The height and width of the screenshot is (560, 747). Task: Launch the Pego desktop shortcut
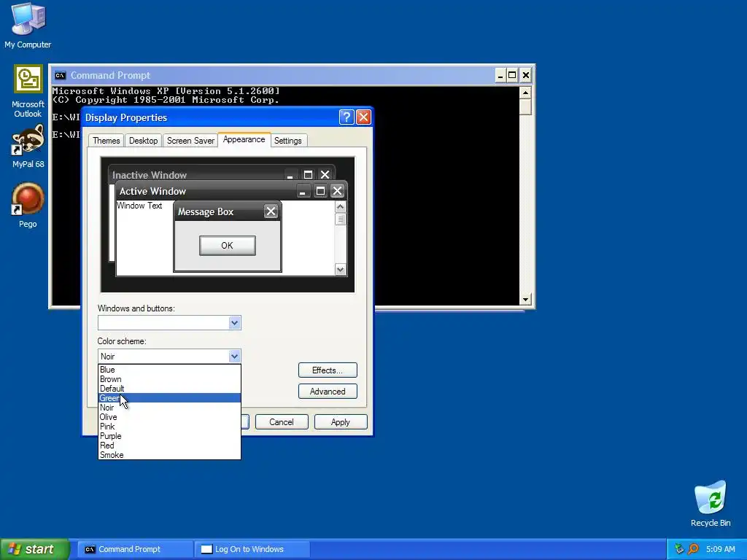pyautogui.click(x=28, y=206)
